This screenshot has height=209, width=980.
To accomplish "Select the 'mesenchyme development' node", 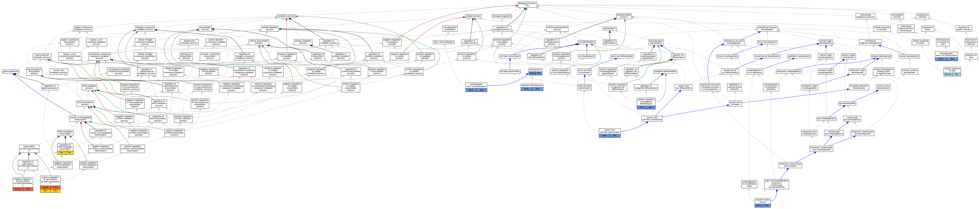I will pos(767,56).
